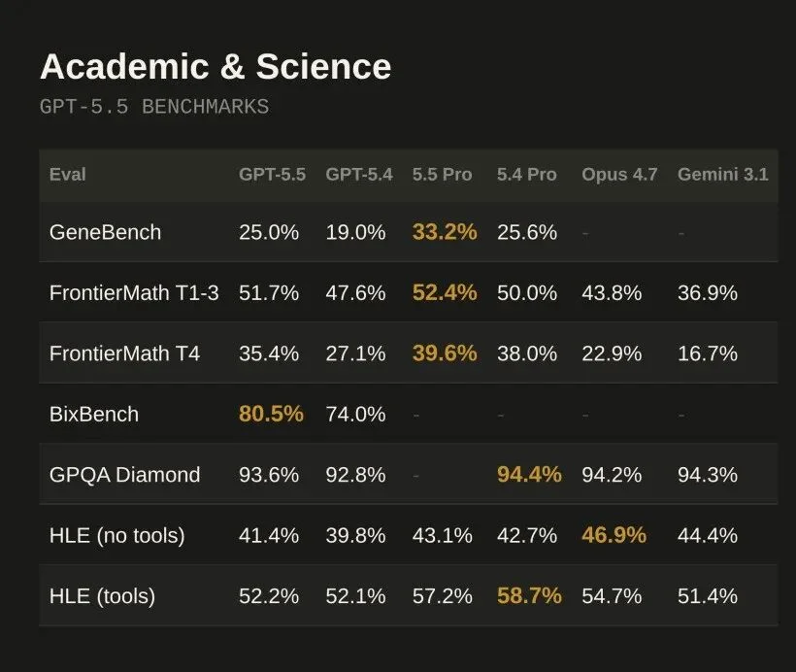Click the BixBench row label
The width and height of the screenshot is (796, 672).
click(x=94, y=414)
